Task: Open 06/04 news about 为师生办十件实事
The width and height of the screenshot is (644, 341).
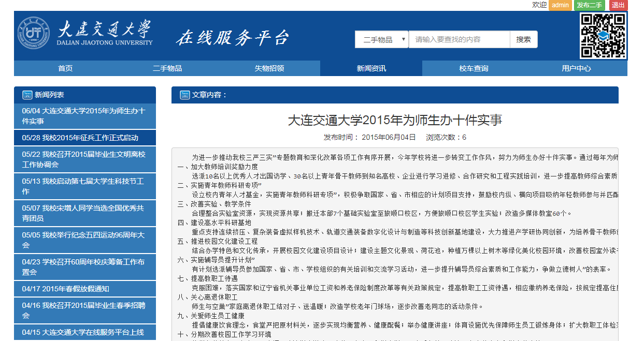Action: point(85,116)
